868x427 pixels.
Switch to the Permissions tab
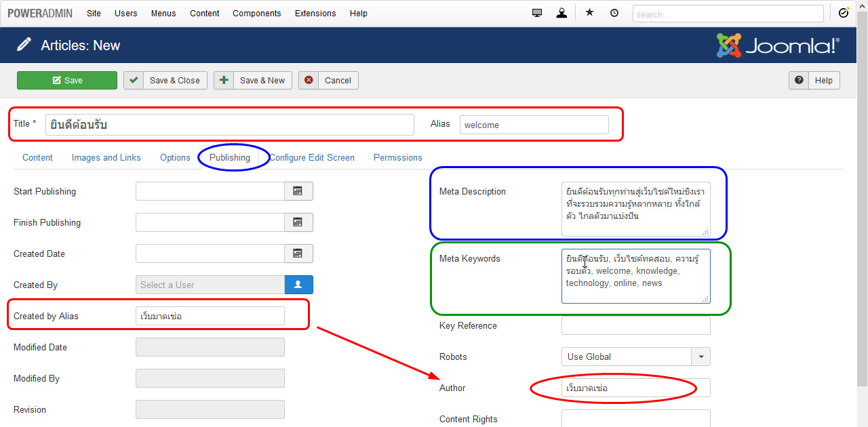click(x=397, y=157)
